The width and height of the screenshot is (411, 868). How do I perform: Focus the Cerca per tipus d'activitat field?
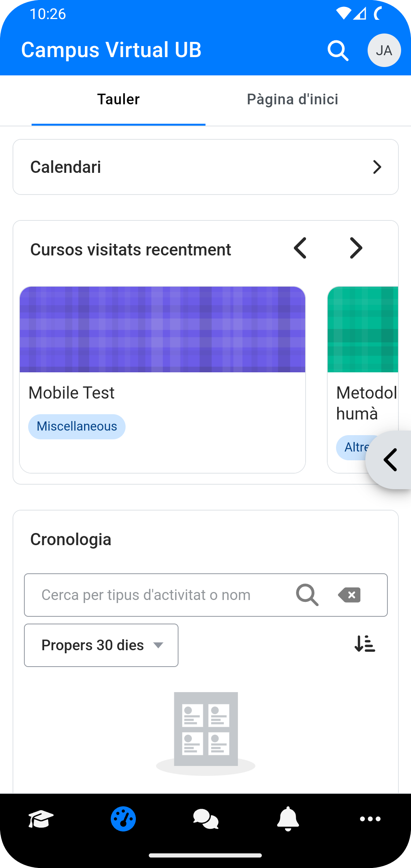[x=160, y=595]
